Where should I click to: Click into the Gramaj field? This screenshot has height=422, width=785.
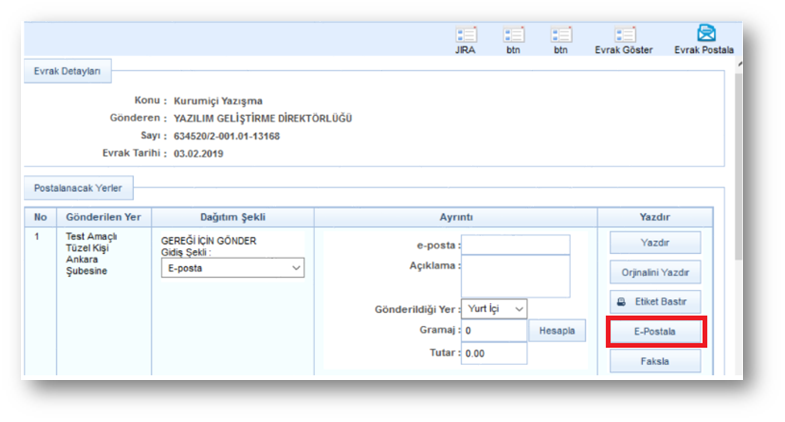(494, 330)
